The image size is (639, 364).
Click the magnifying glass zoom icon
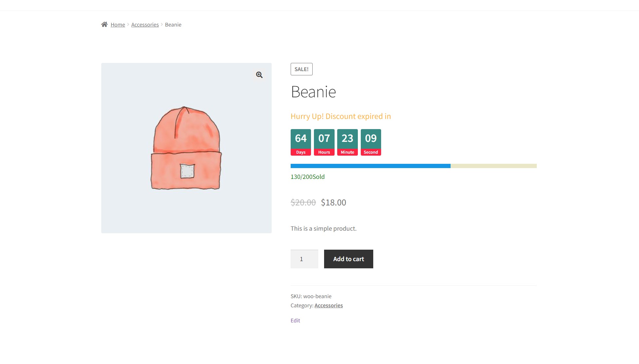click(x=259, y=75)
